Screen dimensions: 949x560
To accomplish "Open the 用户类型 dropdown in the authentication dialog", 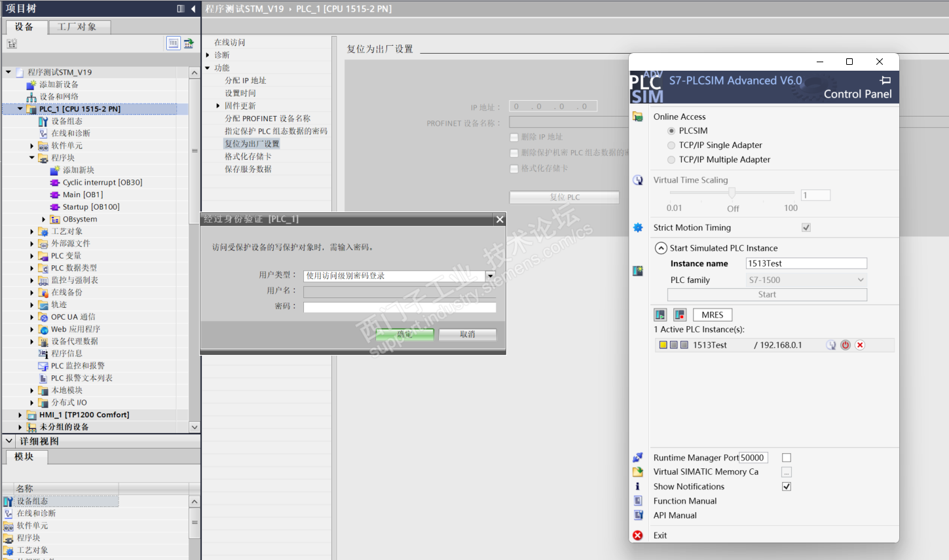I will point(491,276).
